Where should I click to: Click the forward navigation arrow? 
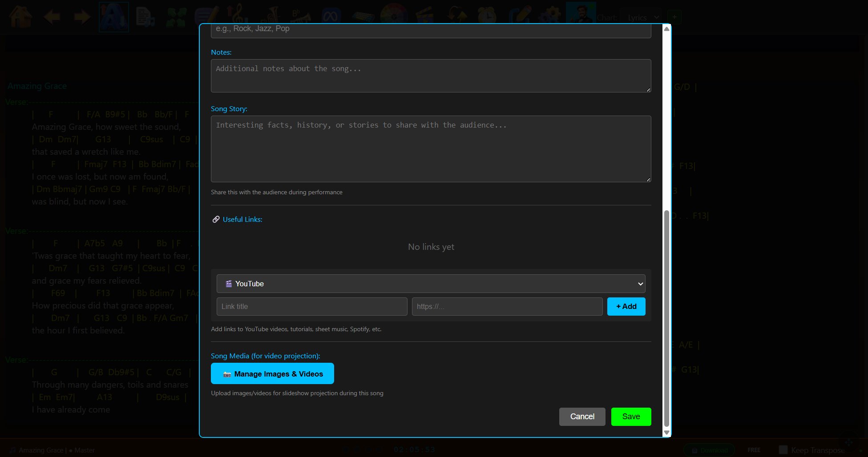(81, 17)
